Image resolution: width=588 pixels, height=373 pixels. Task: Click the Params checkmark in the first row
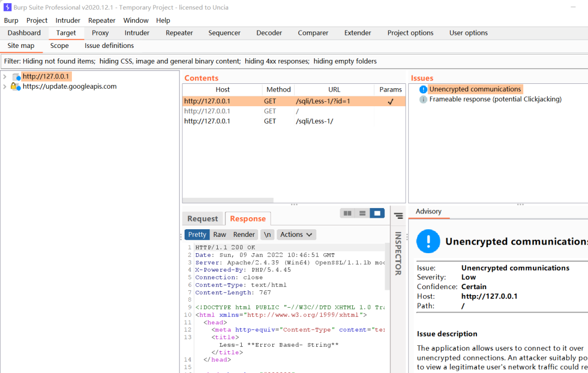coord(390,101)
